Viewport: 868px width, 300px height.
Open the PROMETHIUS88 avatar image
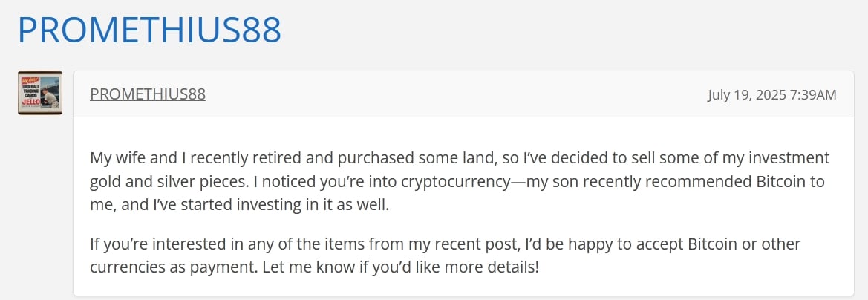[40, 93]
